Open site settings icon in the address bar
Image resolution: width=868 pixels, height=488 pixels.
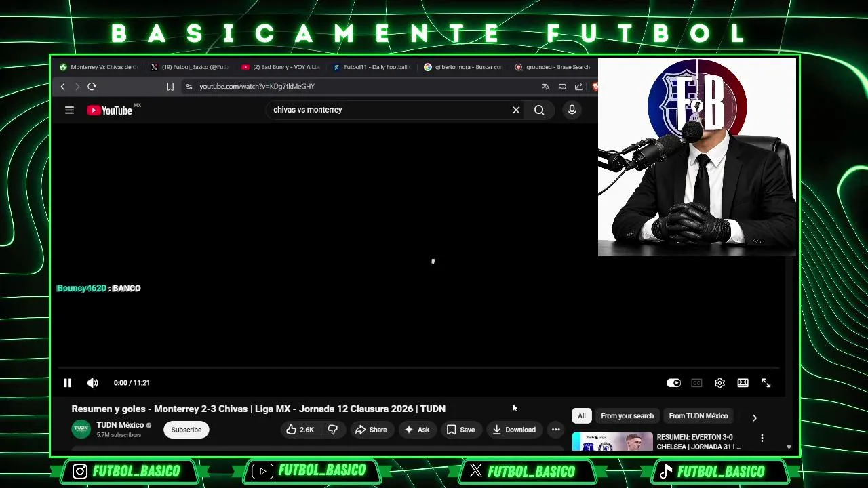[189, 87]
